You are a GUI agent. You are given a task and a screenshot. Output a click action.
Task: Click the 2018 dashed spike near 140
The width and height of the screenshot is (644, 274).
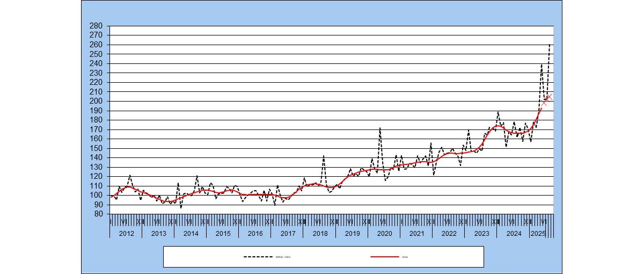323,156
